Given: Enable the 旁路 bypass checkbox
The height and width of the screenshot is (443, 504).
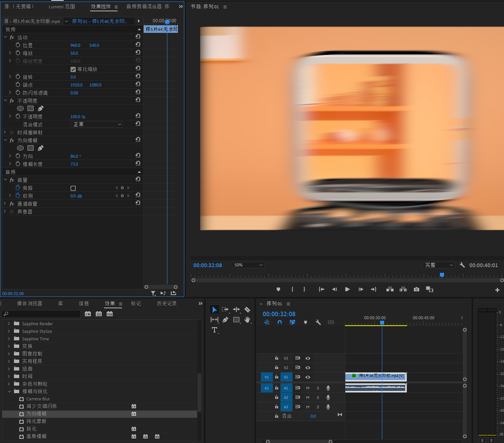Looking at the screenshot, I should (73, 188).
